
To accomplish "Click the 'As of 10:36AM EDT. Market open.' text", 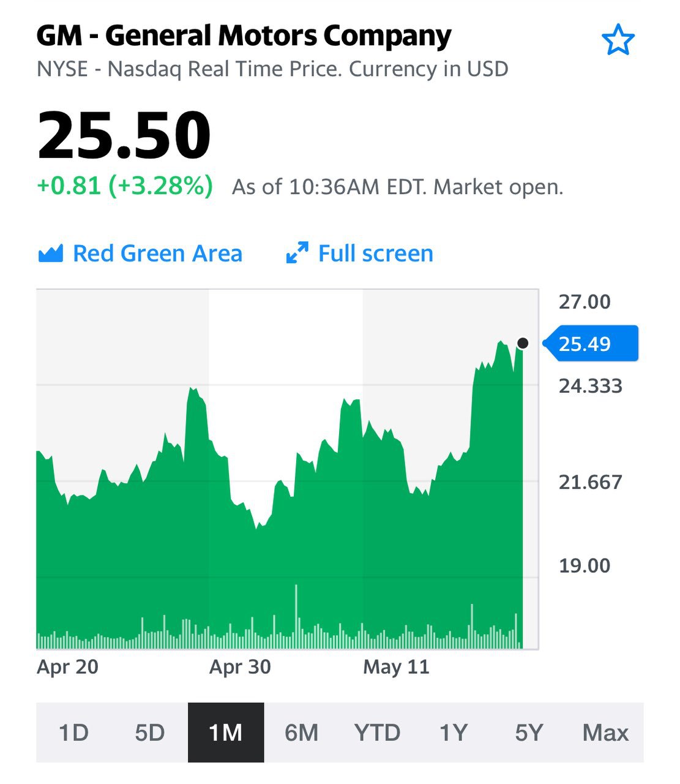I will (398, 187).
